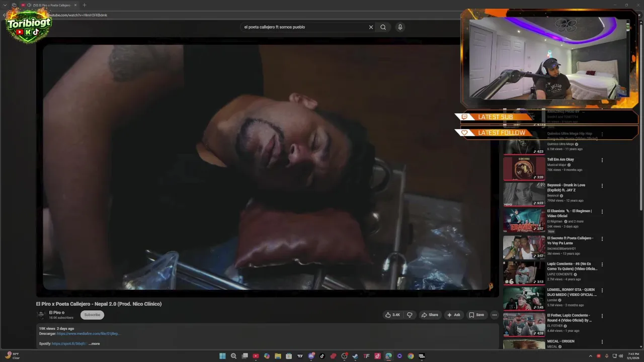Open the Windows Start menu
The image size is (644, 362).
coord(222,356)
